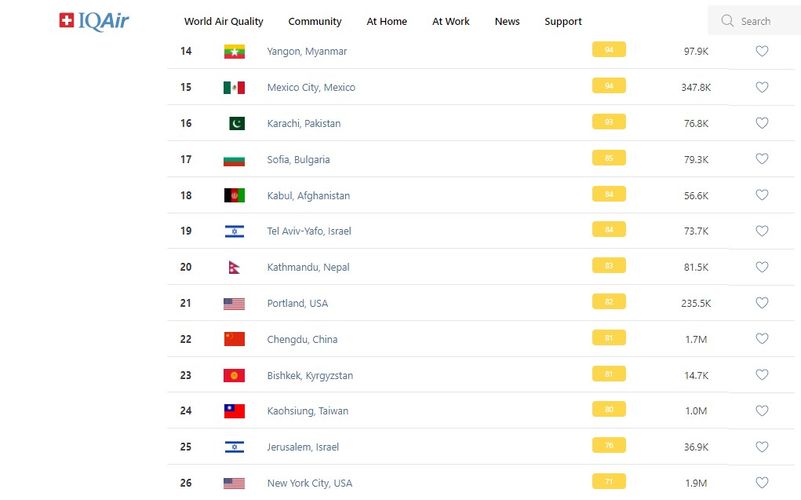Open the Community menu item

pyautogui.click(x=315, y=21)
